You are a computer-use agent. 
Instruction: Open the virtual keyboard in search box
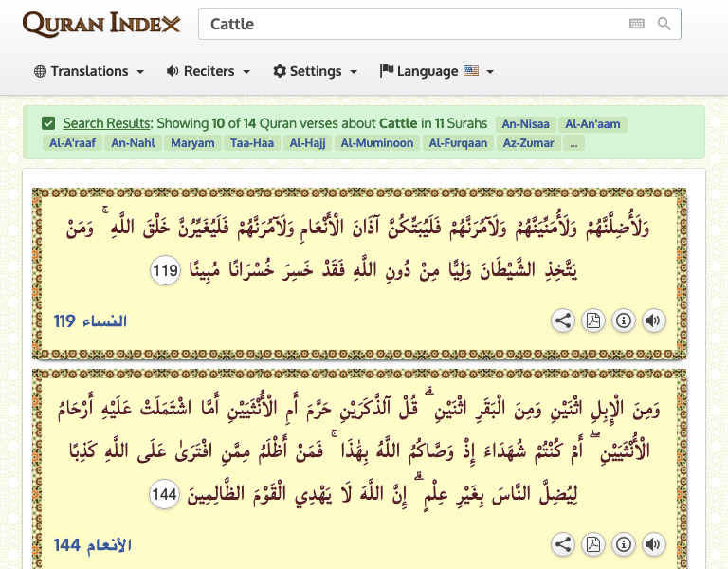click(x=637, y=24)
